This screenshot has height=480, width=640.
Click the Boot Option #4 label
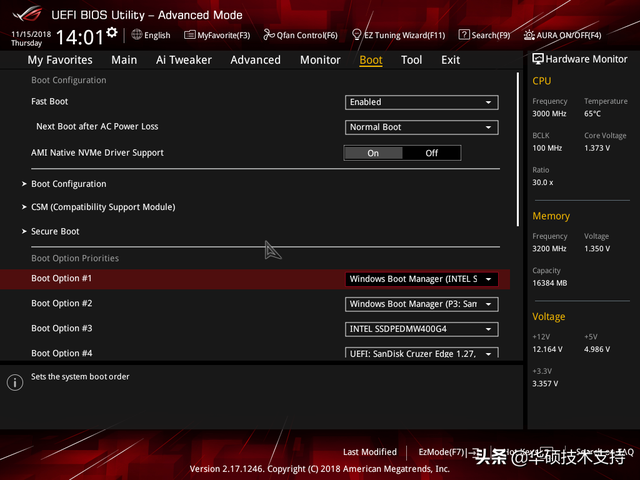[62, 353]
